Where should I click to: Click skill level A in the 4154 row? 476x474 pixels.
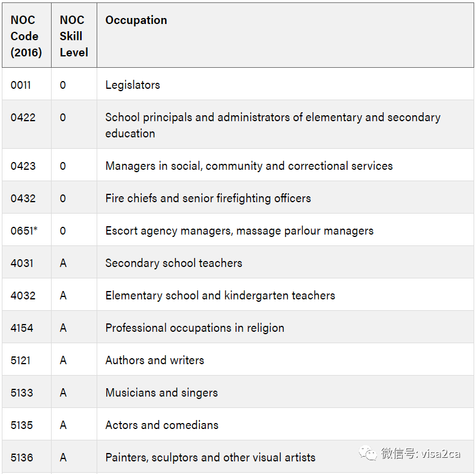coord(63,328)
